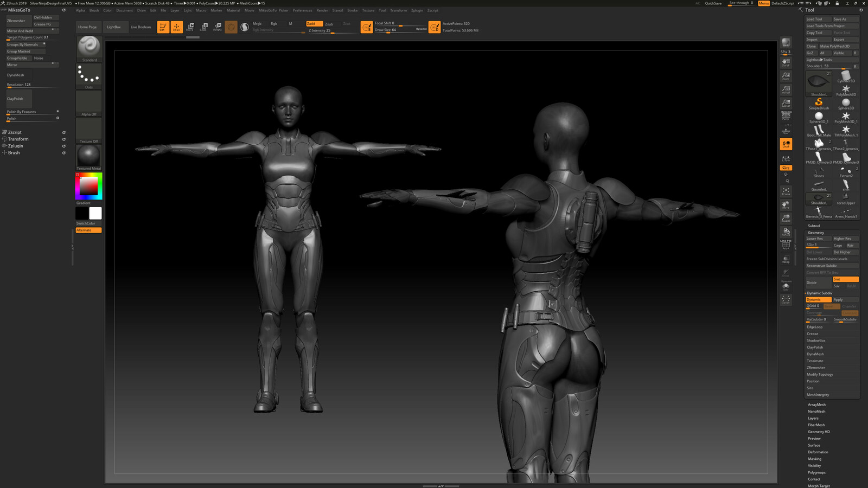Select the PolyMesh3D star tool

[x=846, y=89]
